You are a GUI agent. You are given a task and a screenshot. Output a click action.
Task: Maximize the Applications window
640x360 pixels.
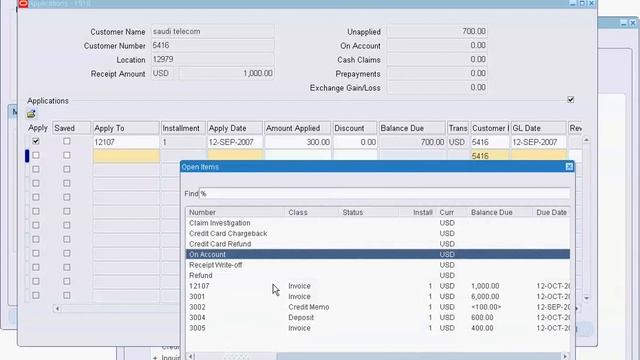coord(582,3)
